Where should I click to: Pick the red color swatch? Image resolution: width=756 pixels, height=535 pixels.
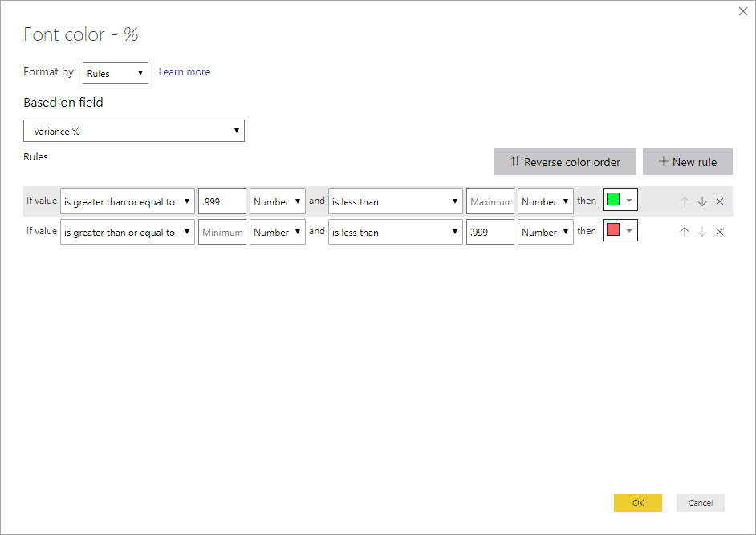click(613, 229)
